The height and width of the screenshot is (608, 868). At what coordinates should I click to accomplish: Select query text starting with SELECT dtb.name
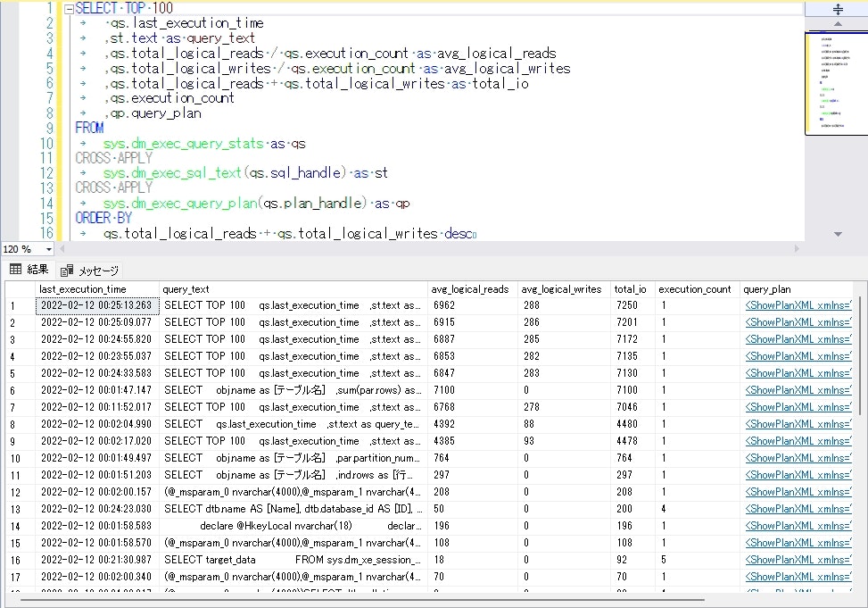click(293, 509)
